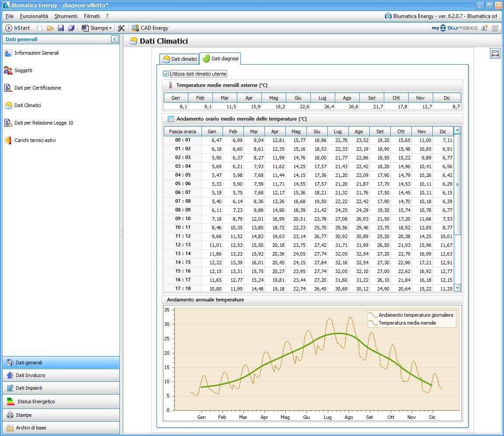Click the user profile icon near myBlumatica

click(x=484, y=28)
